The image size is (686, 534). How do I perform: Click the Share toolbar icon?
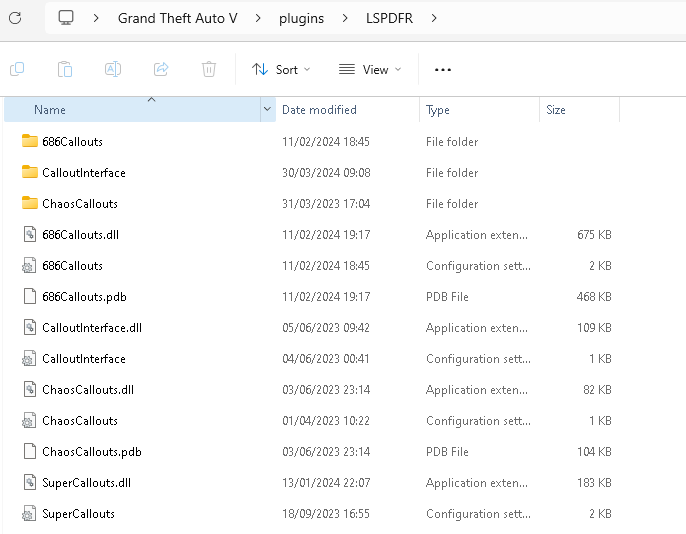(161, 69)
